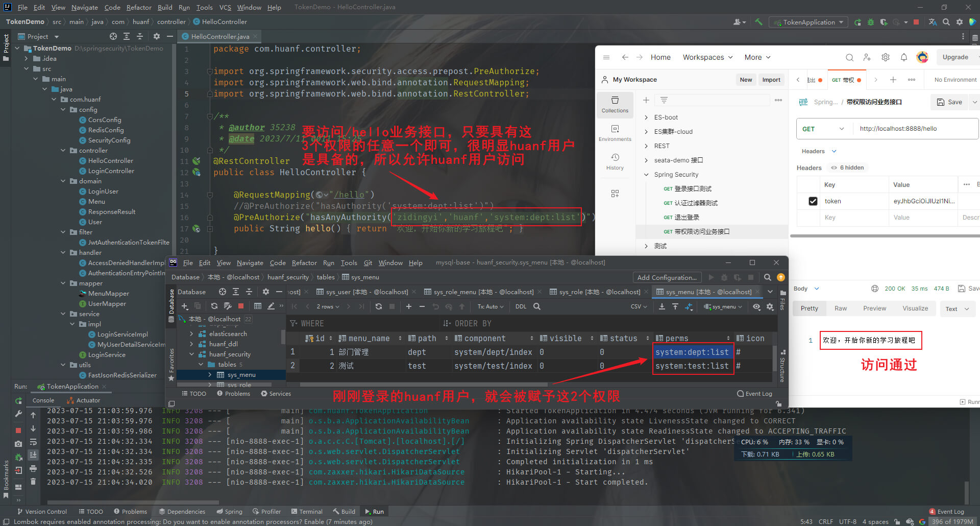980x526 pixels.
Task: Click export data download icon in DataGrip
Action: 662,306
